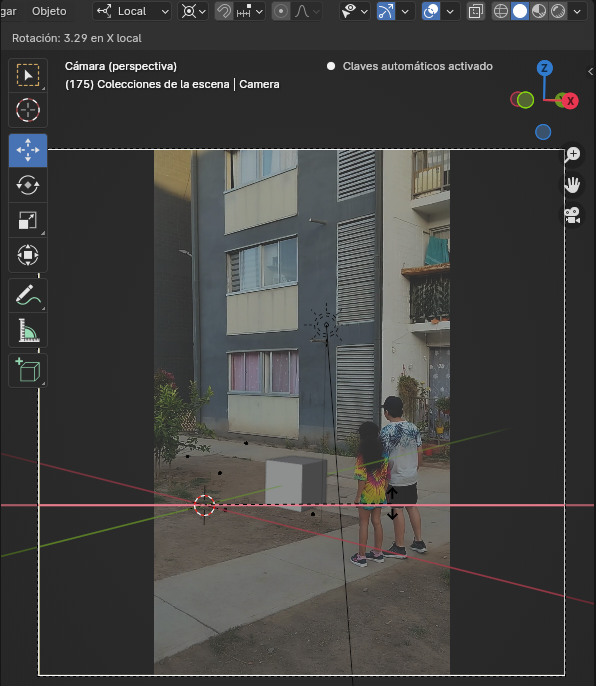Expand the sidebar with small arrow

(590, 71)
